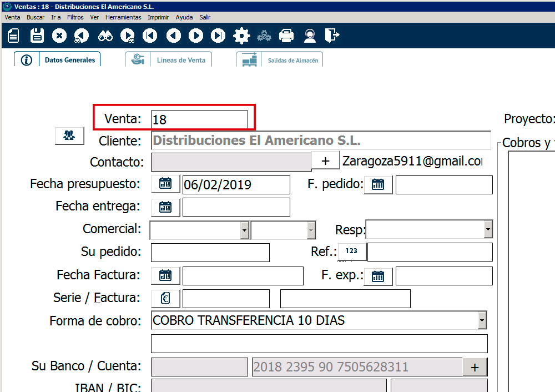Open the calendar for Fecha presupuesto
Image resolution: width=555 pixels, height=392 pixels.
pyautogui.click(x=165, y=184)
